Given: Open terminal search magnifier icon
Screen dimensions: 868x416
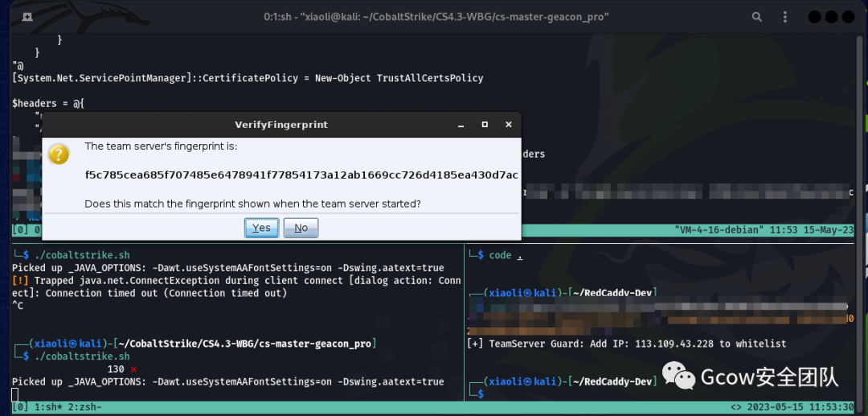Looking at the screenshot, I should (x=757, y=17).
